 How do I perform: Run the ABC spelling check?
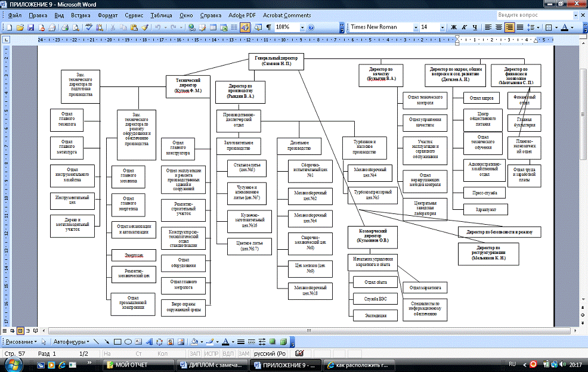pos(89,27)
